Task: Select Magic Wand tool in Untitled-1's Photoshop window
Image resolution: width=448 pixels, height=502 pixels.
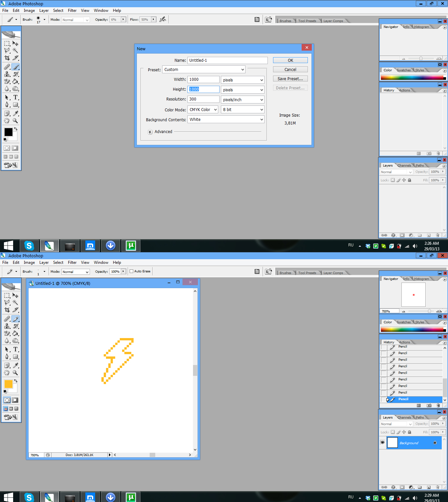Action: 15,303
